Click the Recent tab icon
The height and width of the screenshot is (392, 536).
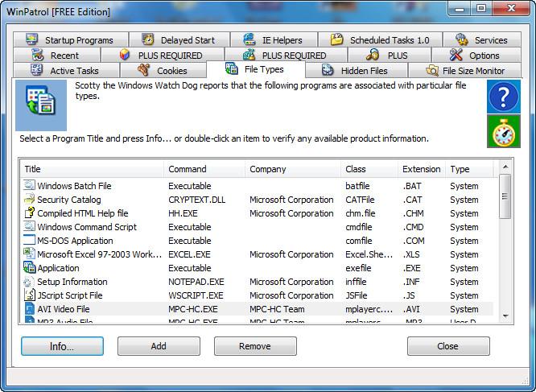point(38,55)
